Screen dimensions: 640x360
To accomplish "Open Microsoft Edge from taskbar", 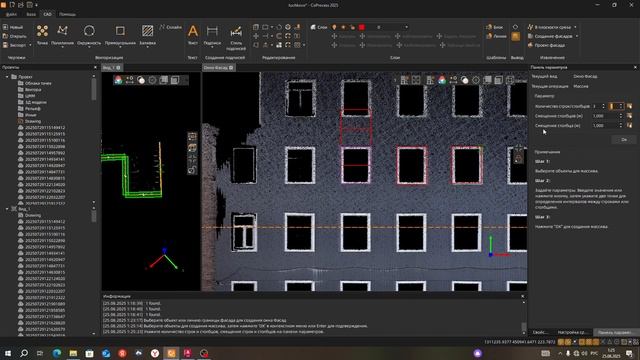I will pos(57,353).
